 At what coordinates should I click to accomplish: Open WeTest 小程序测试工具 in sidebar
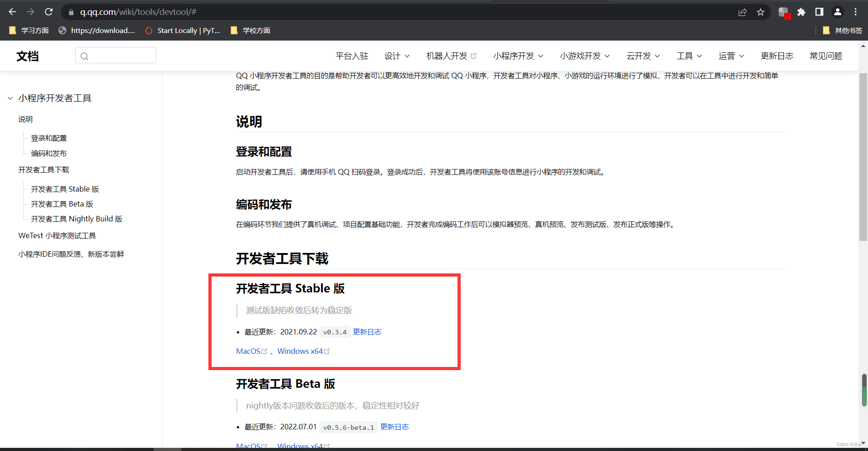pos(57,235)
